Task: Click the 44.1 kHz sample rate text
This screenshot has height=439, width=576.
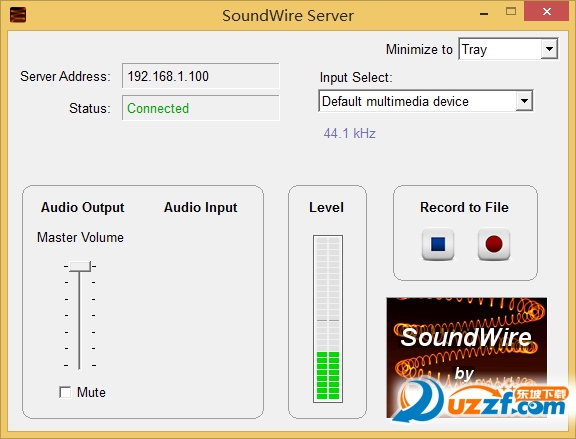Action: tap(349, 133)
